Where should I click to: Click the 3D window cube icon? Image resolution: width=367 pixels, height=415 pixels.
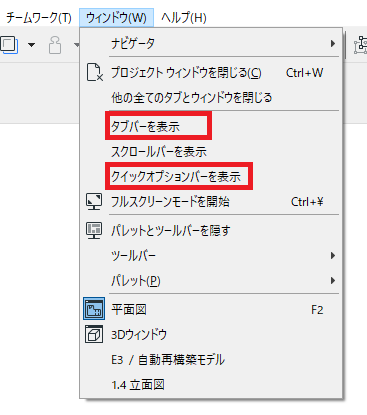(94, 334)
